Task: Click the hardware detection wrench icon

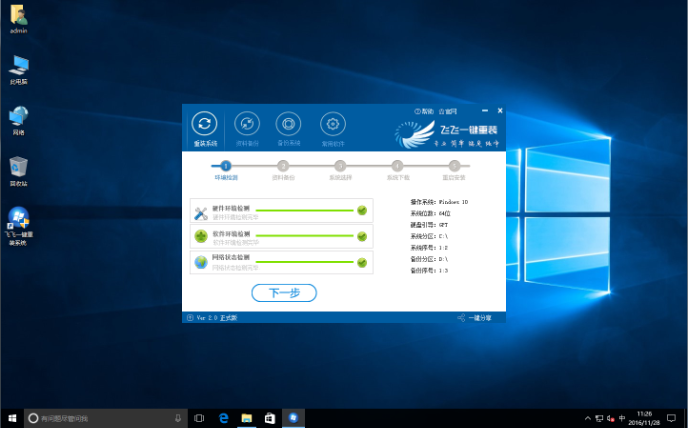Action: click(200, 211)
